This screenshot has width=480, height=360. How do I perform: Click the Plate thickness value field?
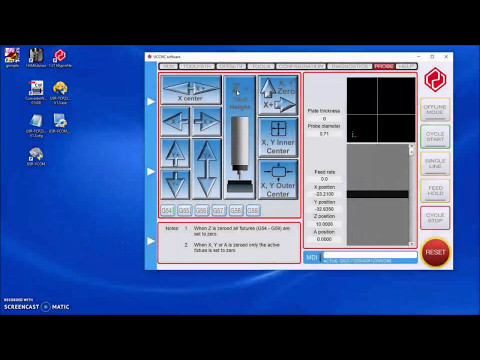(324, 119)
